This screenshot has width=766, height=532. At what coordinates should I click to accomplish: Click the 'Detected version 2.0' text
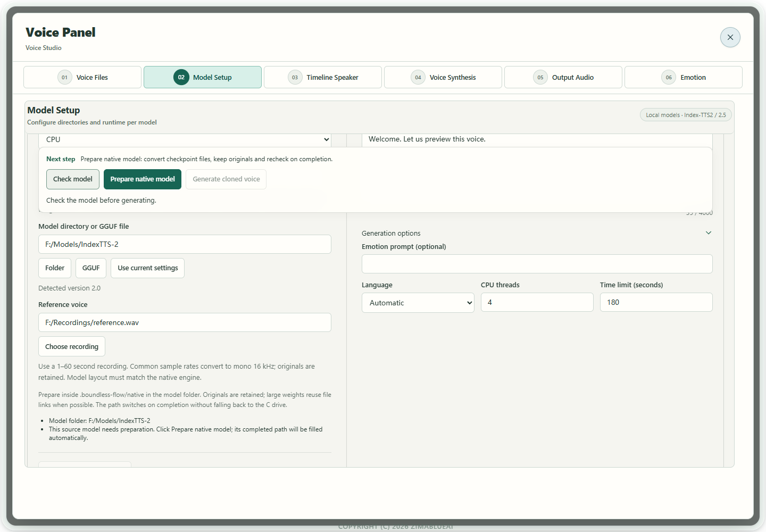pos(69,288)
